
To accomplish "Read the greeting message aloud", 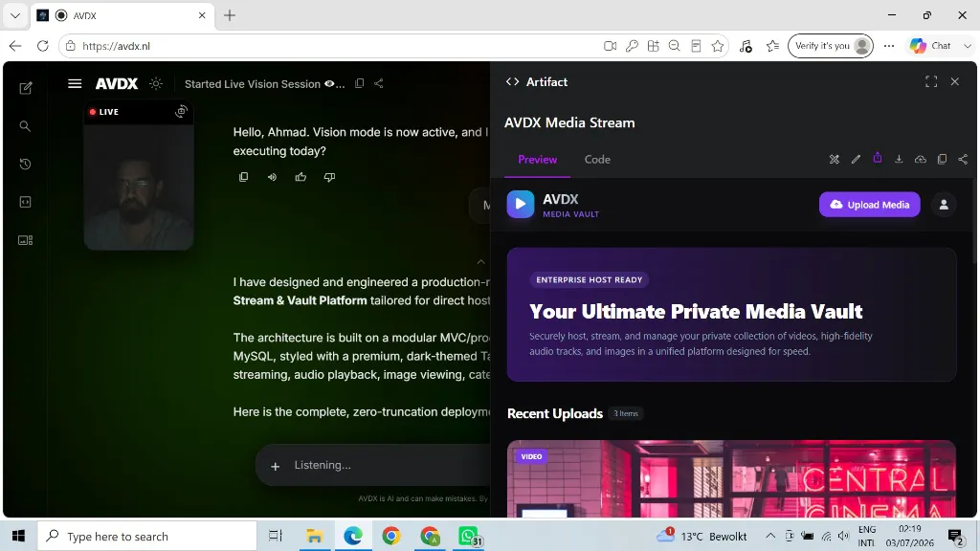I will [272, 177].
